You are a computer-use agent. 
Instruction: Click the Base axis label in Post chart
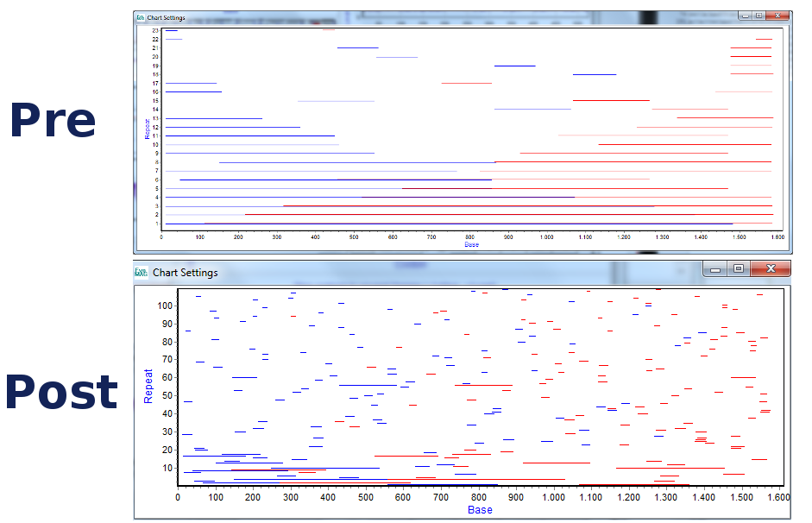[x=480, y=510]
